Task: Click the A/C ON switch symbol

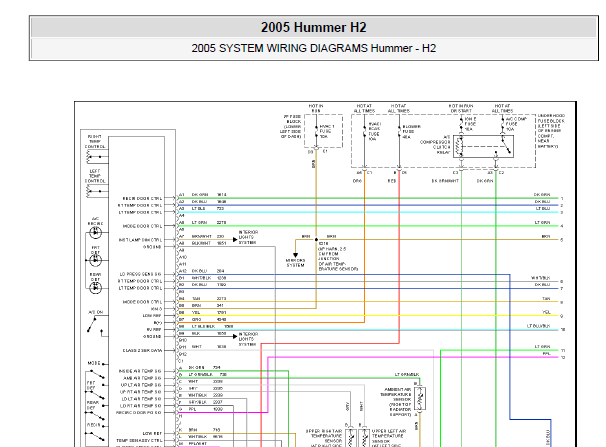Action: [x=97, y=325]
